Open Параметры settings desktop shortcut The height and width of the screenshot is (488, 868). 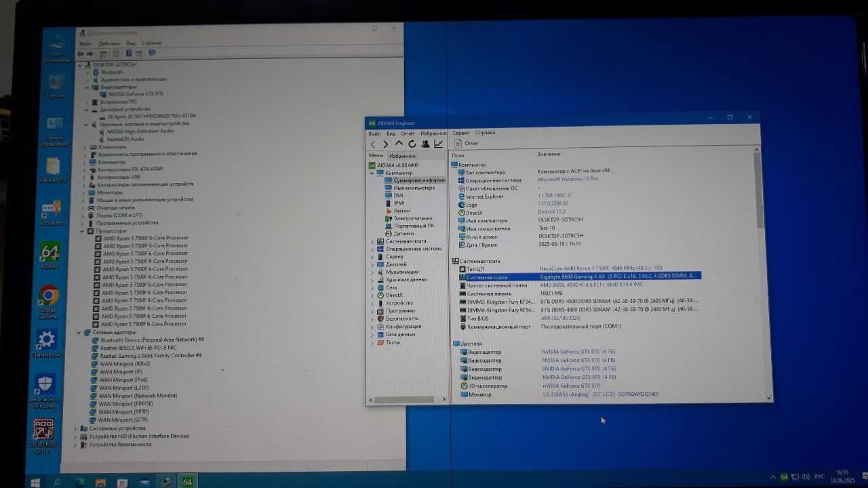(x=46, y=344)
